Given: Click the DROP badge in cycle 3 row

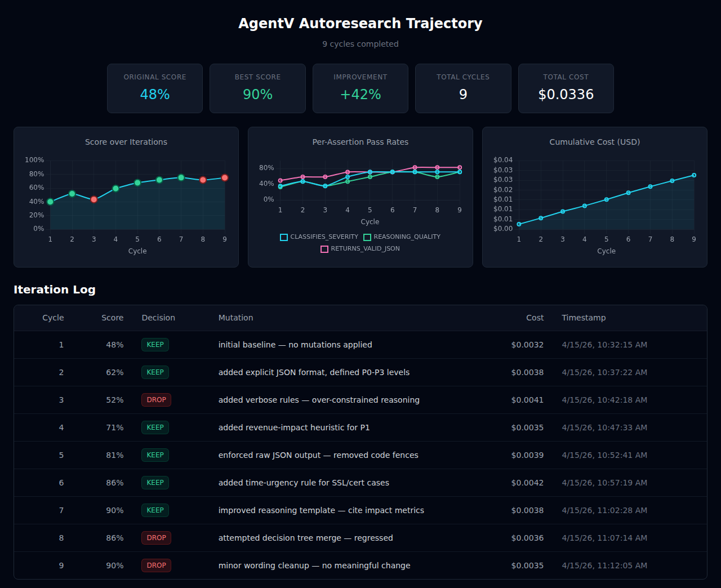Looking at the screenshot, I should pos(156,400).
